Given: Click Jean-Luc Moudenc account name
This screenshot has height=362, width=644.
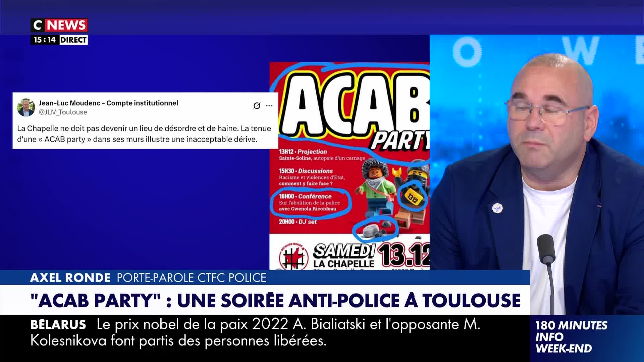Looking at the screenshot, I should point(108,103).
